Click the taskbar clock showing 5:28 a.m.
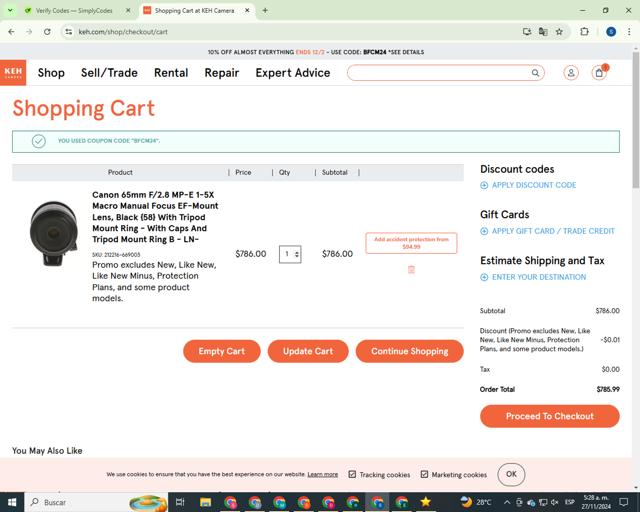 tap(596, 502)
